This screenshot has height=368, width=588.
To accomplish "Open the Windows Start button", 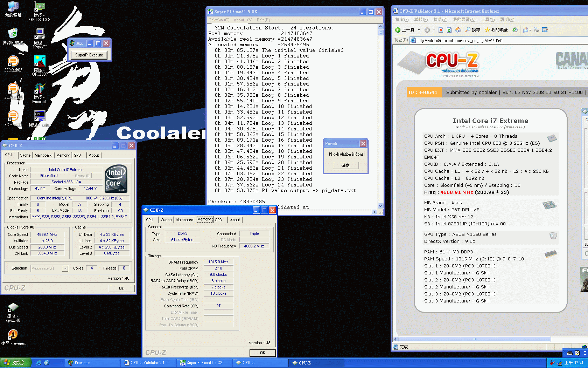I will pos(15,363).
